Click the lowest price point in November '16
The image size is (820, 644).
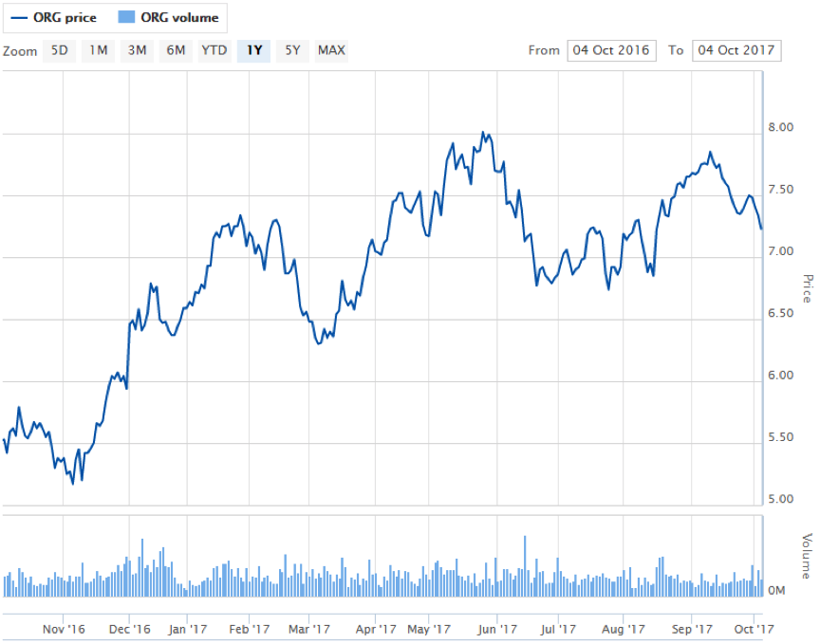pyautogui.click(x=73, y=483)
